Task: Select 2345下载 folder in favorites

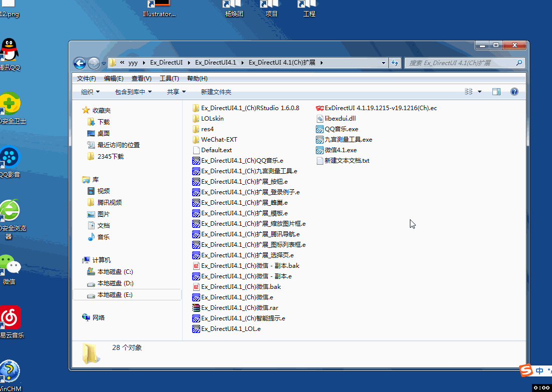Action: pyautogui.click(x=111, y=156)
